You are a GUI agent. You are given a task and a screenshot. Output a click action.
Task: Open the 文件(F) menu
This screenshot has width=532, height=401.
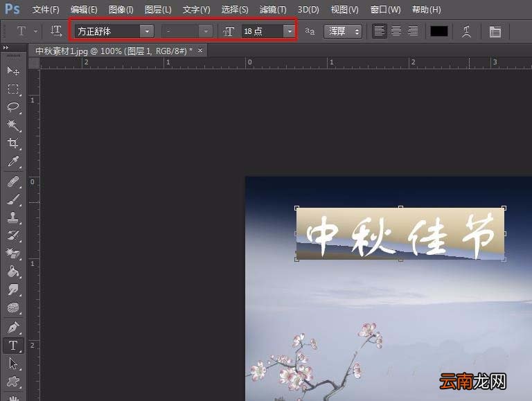pyautogui.click(x=46, y=10)
